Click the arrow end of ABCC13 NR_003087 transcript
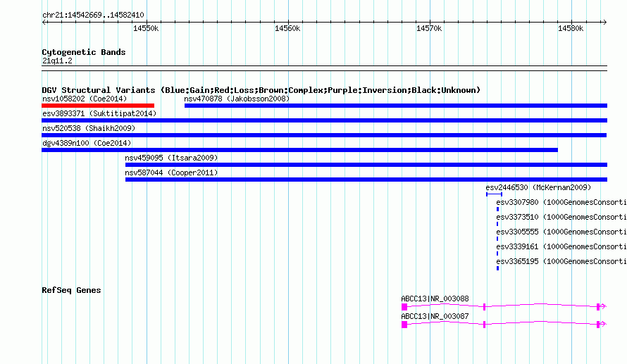This screenshot has width=627, height=364. (604, 324)
